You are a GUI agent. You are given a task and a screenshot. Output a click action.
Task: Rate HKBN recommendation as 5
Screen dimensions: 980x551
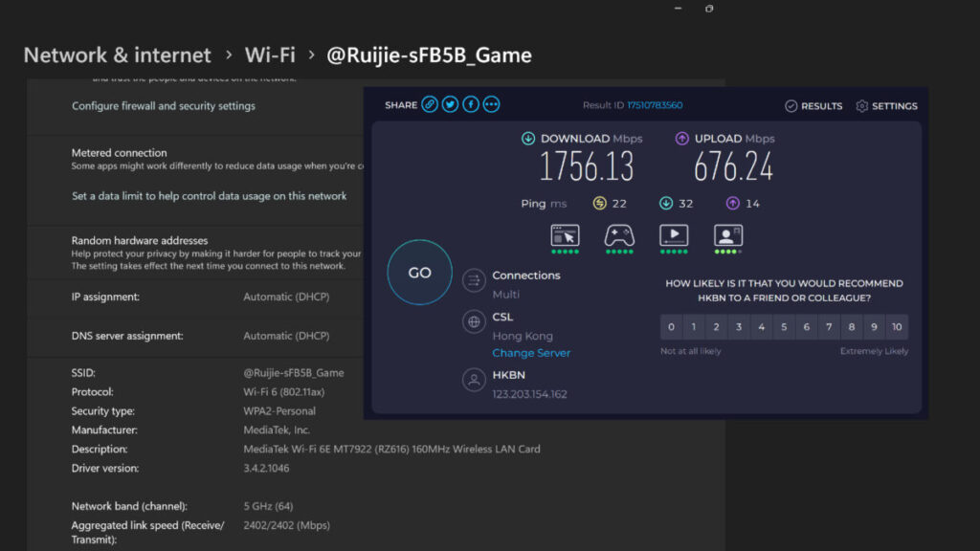click(784, 327)
